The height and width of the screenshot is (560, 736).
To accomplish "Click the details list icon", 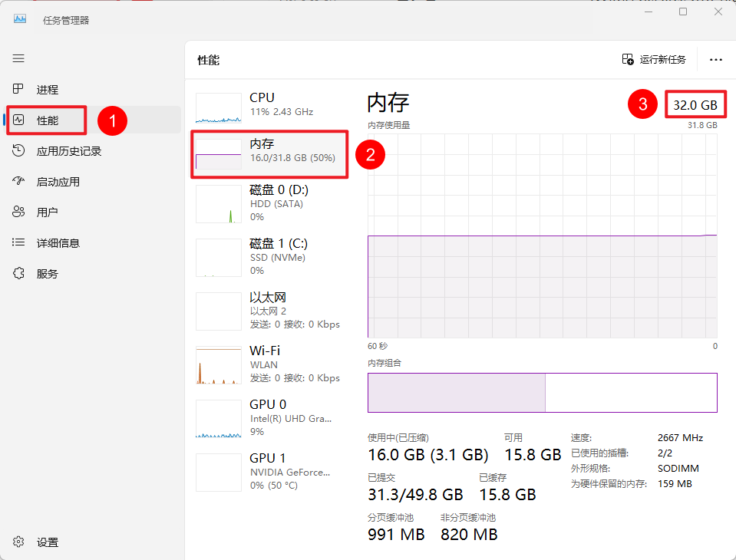I will (x=18, y=242).
